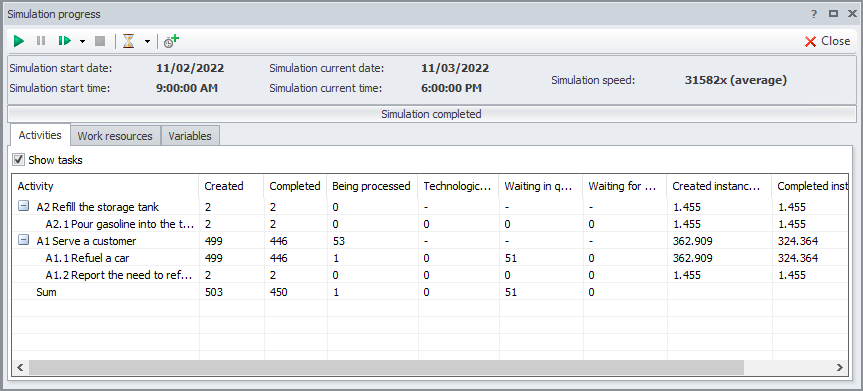Image resolution: width=863 pixels, height=391 pixels.
Task: Click the Simulation completed progress bar
Action: (x=432, y=115)
